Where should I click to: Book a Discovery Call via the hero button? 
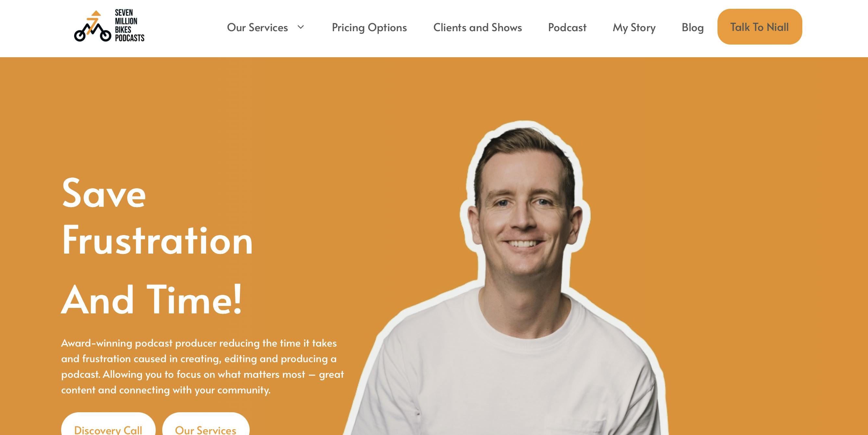[x=108, y=424]
